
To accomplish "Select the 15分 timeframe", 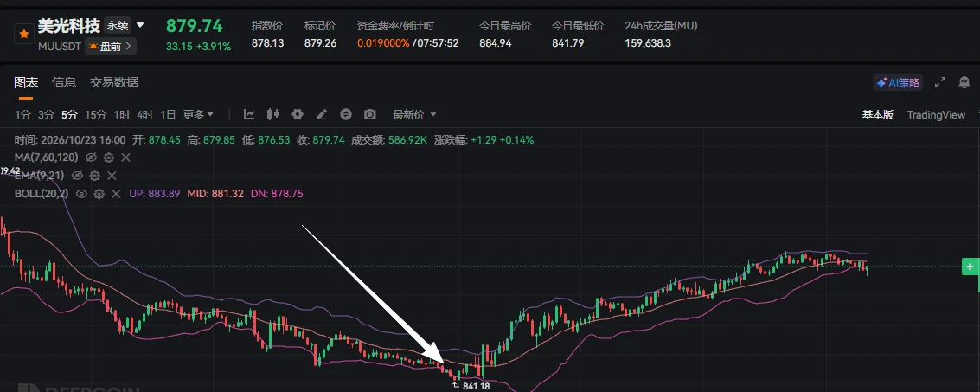I will click(96, 115).
